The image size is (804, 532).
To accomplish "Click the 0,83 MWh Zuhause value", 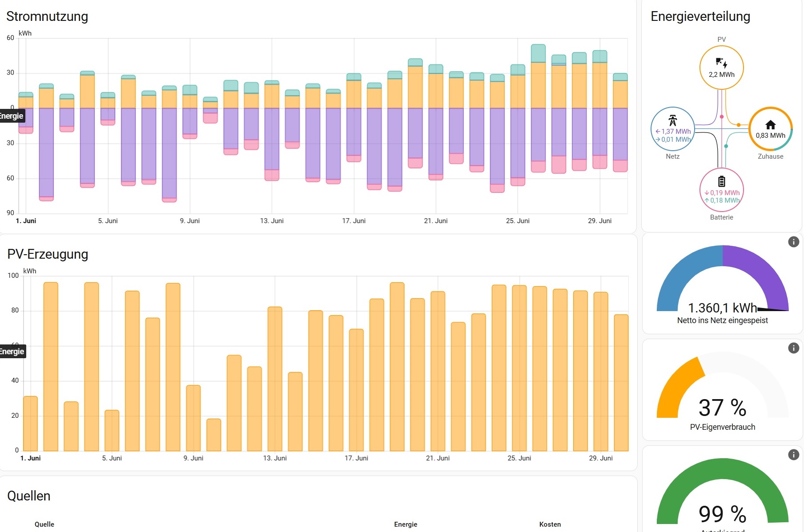I will (770, 136).
